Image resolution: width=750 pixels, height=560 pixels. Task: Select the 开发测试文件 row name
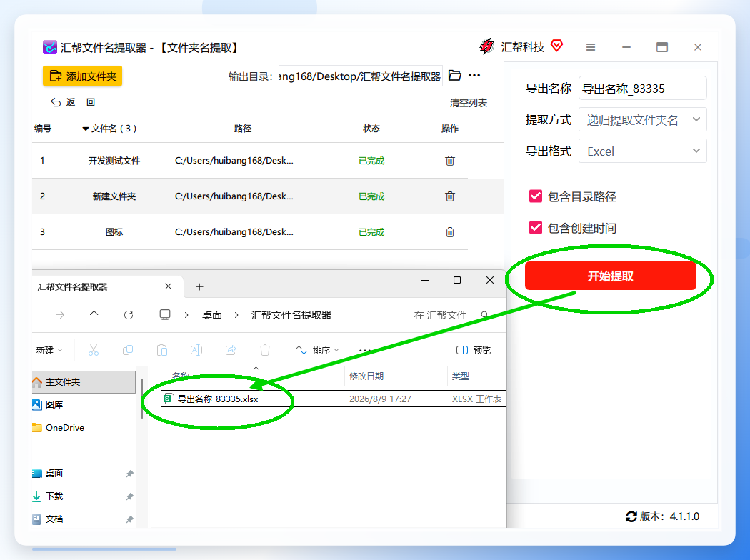click(x=114, y=161)
